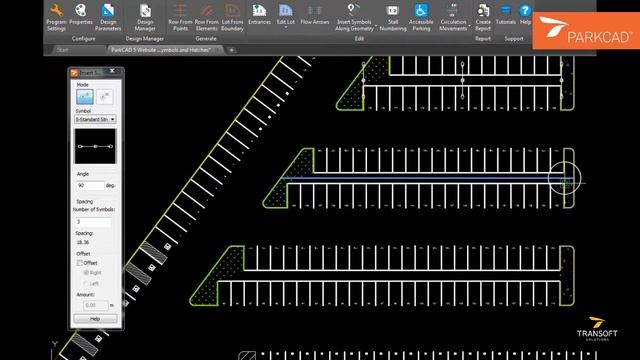
Task: Choose the Right offset radio option
Action: 86,272
